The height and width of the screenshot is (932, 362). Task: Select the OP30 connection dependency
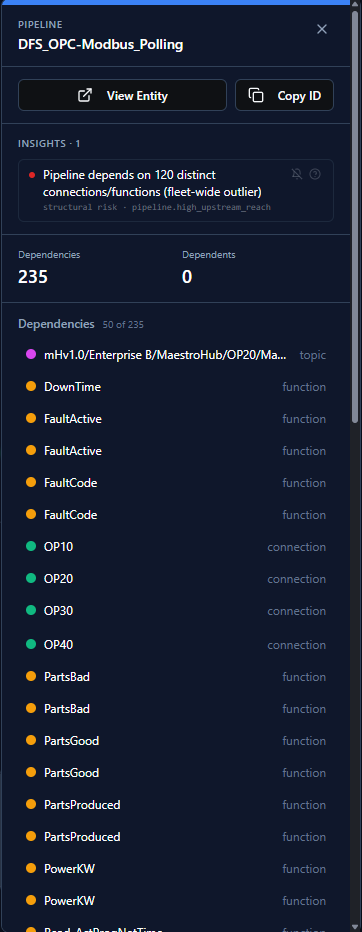point(176,611)
